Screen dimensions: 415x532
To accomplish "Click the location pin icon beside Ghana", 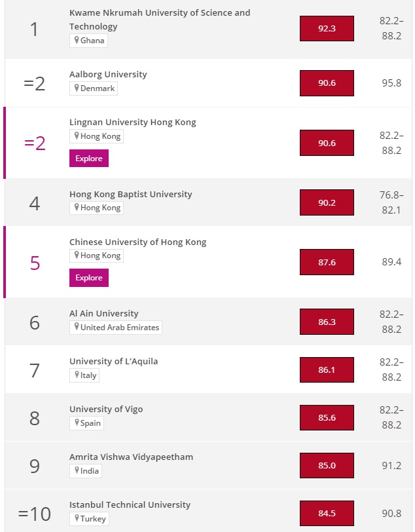I will [x=77, y=41].
